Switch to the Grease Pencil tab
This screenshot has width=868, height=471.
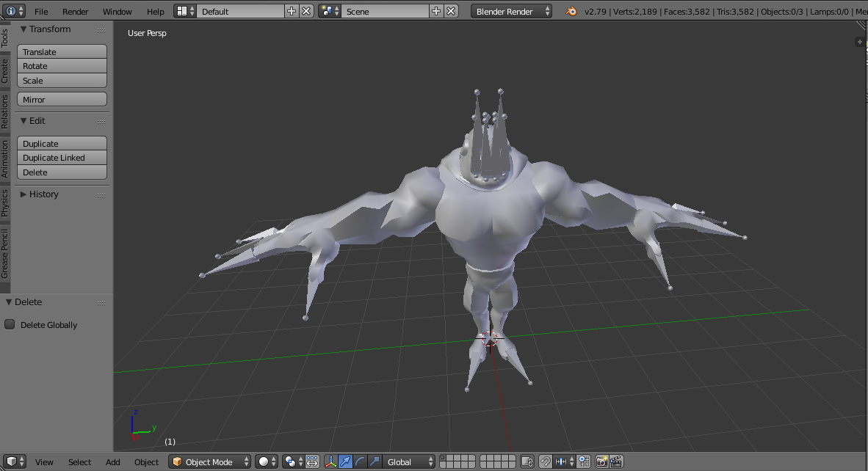(5, 253)
